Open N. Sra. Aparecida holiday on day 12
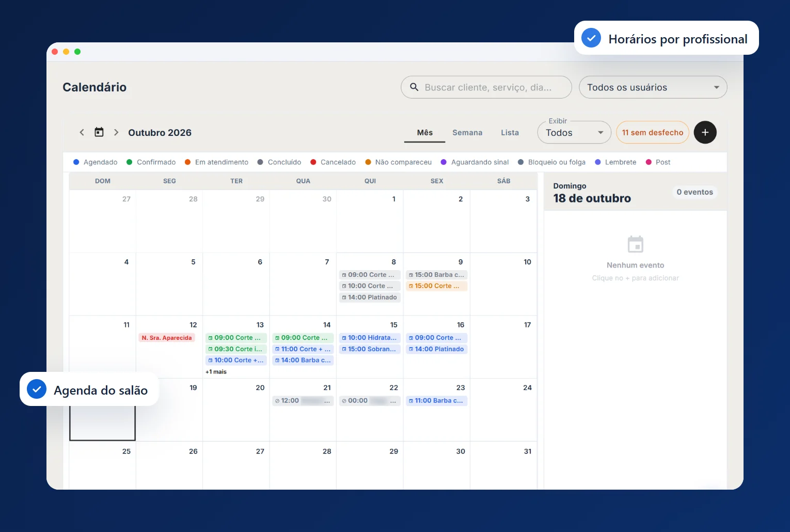The width and height of the screenshot is (790, 532). pos(167,338)
